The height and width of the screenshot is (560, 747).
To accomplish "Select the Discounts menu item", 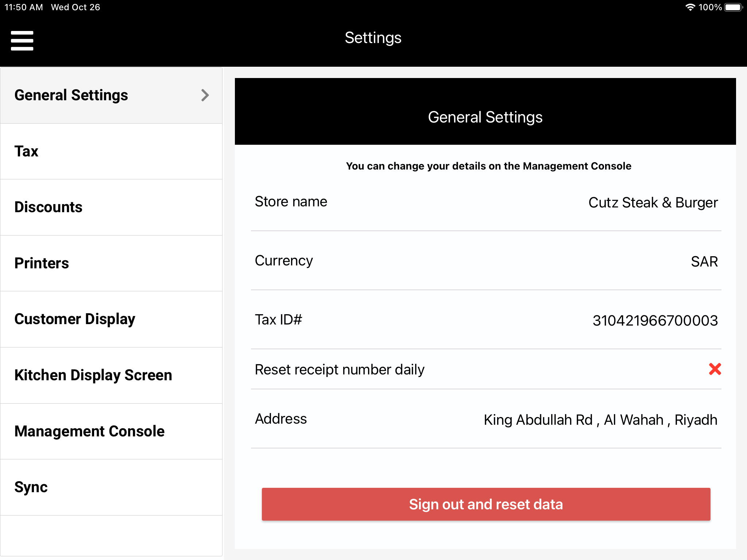I will tap(111, 207).
